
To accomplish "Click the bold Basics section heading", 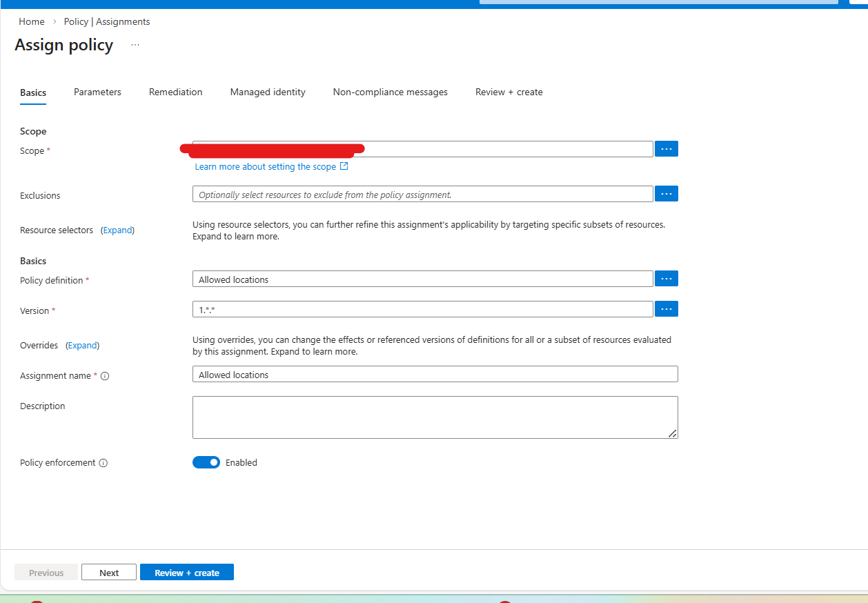I will tap(33, 261).
